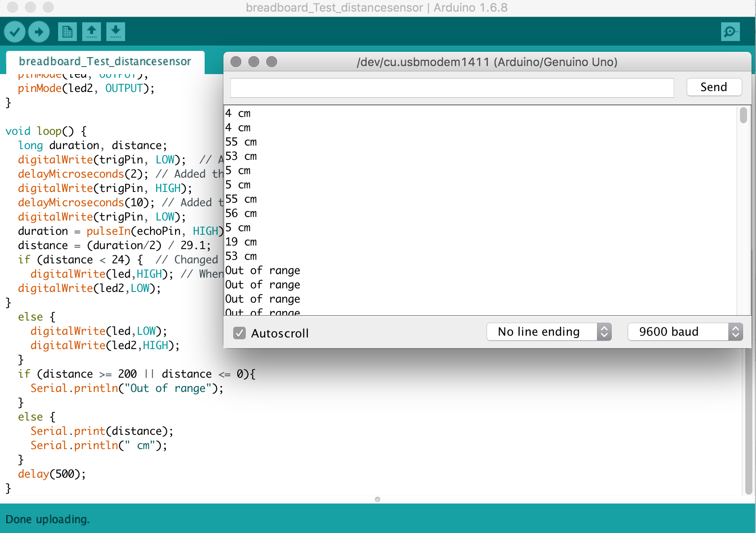Select the breadboard_Test_distancesensor tab
This screenshot has width=756, height=533.
[105, 61]
